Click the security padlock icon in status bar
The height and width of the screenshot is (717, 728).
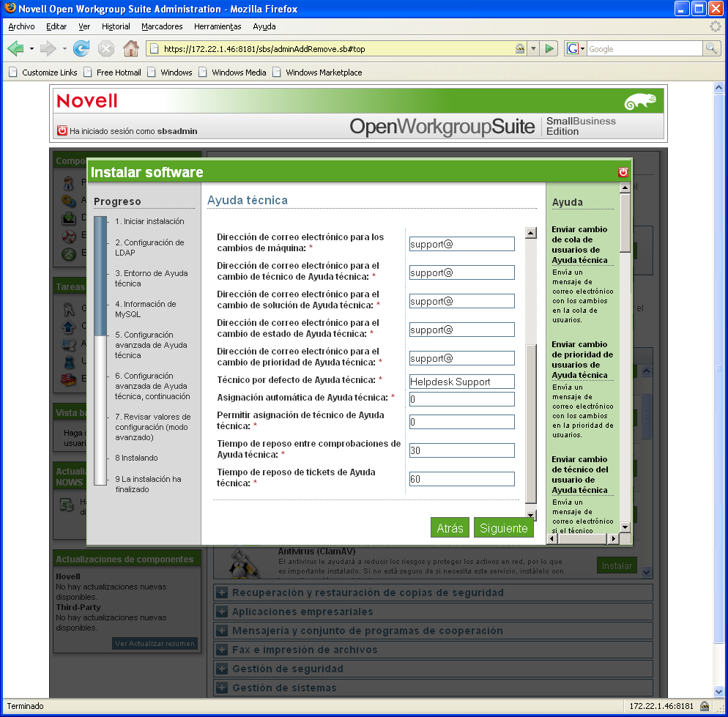pos(705,706)
